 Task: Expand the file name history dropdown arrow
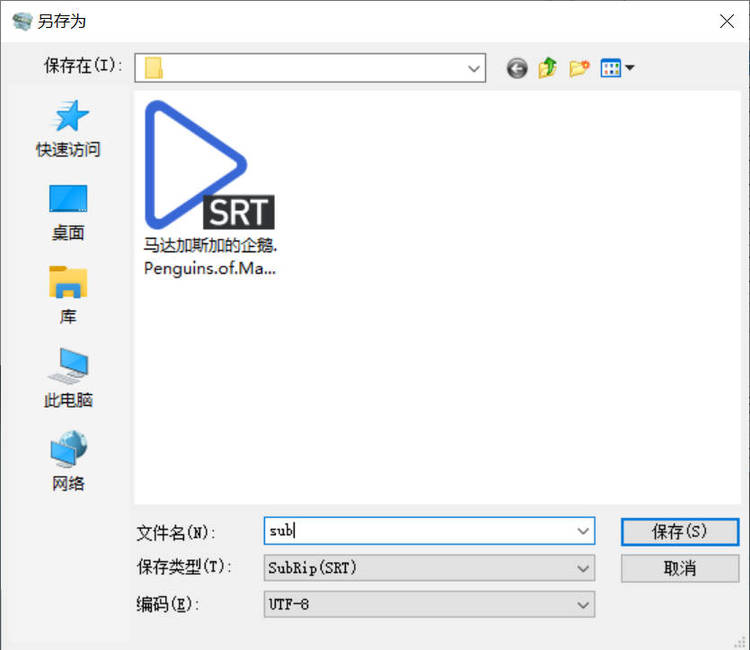coord(583,531)
